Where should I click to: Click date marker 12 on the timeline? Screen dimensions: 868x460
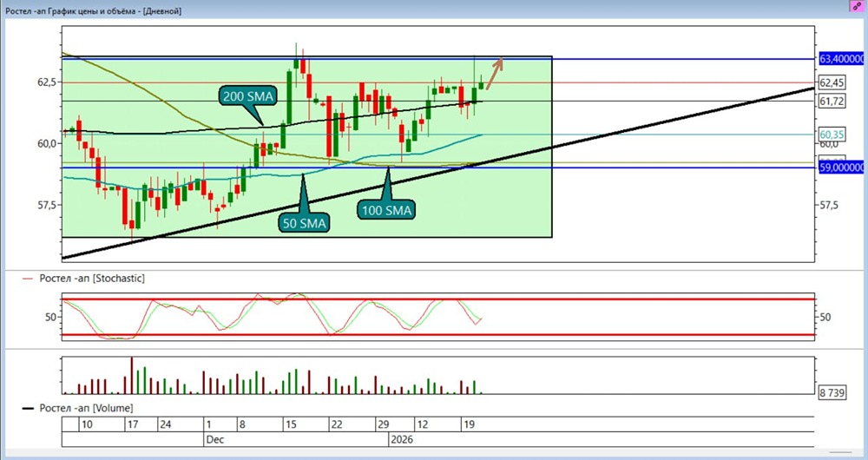pos(423,424)
